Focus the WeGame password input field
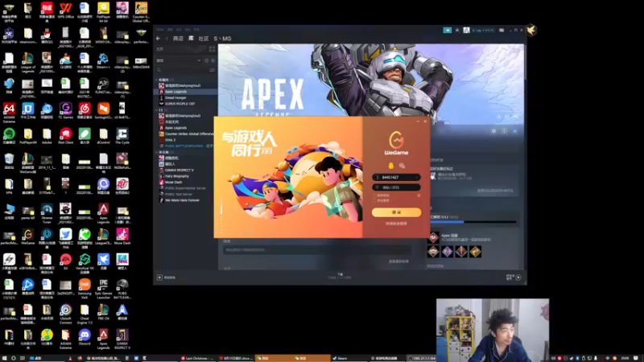The width and height of the screenshot is (644, 362). pyautogui.click(x=396, y=187)
